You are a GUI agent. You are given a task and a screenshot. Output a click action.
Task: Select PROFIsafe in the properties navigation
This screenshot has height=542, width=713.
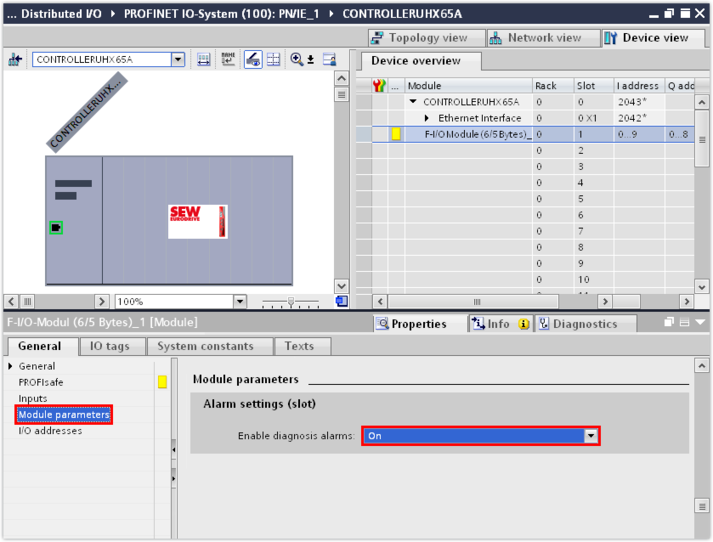[39, 382]
